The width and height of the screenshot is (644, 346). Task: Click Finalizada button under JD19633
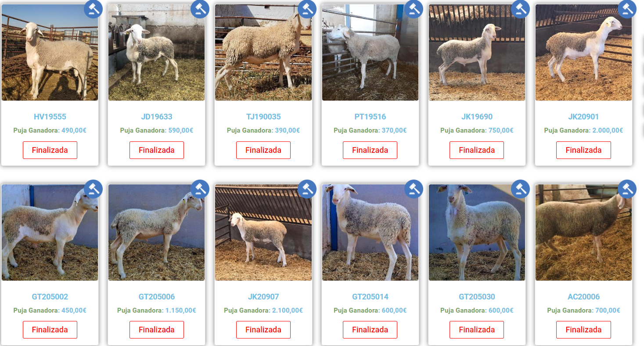[157, 150]
